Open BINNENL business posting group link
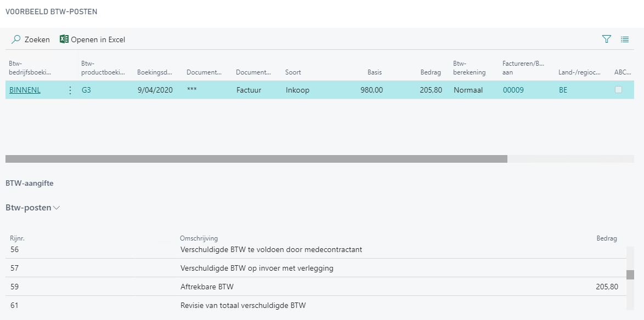This screenshot has height=320, width=644. tap(25, 90)
